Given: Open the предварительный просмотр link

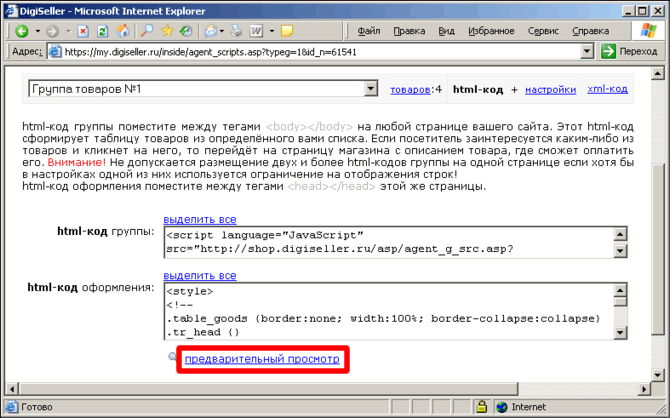Looking at the screenshot, I should tap(262, 359).
